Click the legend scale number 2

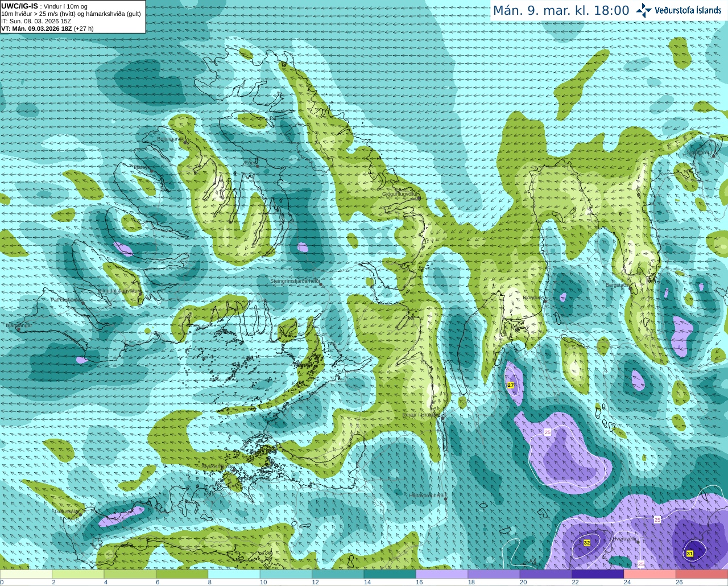[53, 582]
